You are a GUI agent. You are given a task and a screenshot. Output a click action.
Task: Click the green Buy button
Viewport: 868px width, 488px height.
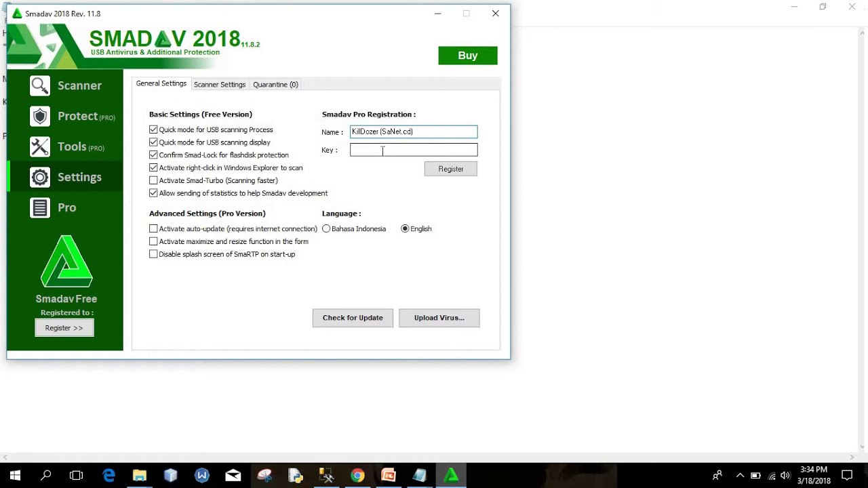click(468, 56)
